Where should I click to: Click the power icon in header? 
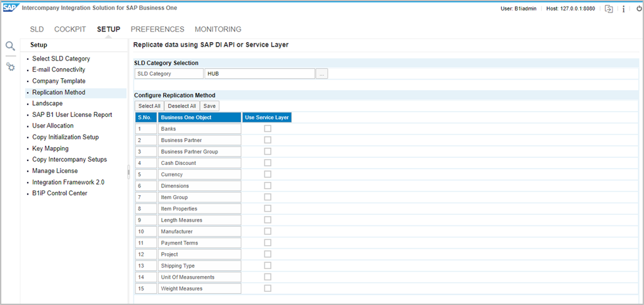(x=639, y=9)
